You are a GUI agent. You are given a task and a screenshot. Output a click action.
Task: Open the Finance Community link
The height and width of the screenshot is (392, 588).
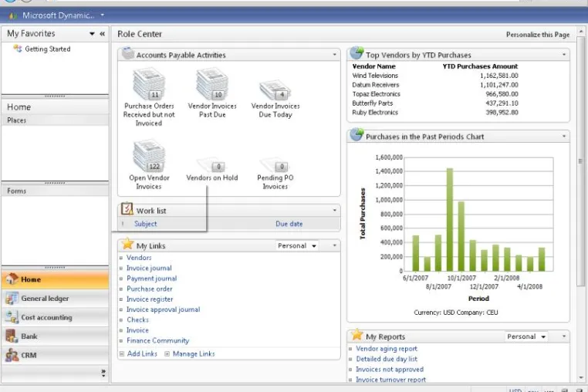click(157, 340)
